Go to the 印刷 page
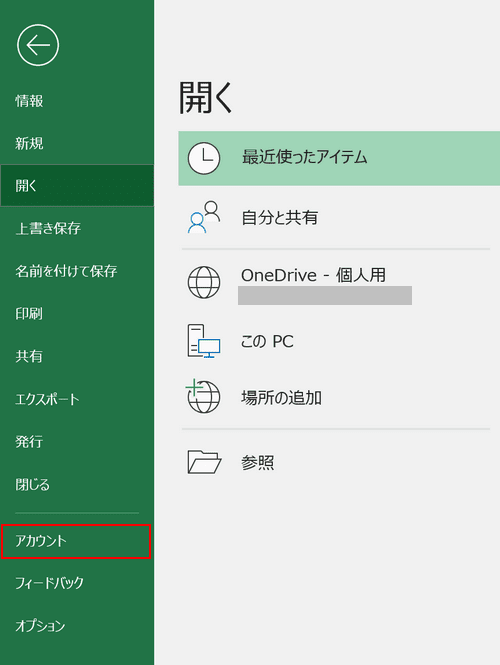Screen dimensions: 500x665 [x=77, y=314]
